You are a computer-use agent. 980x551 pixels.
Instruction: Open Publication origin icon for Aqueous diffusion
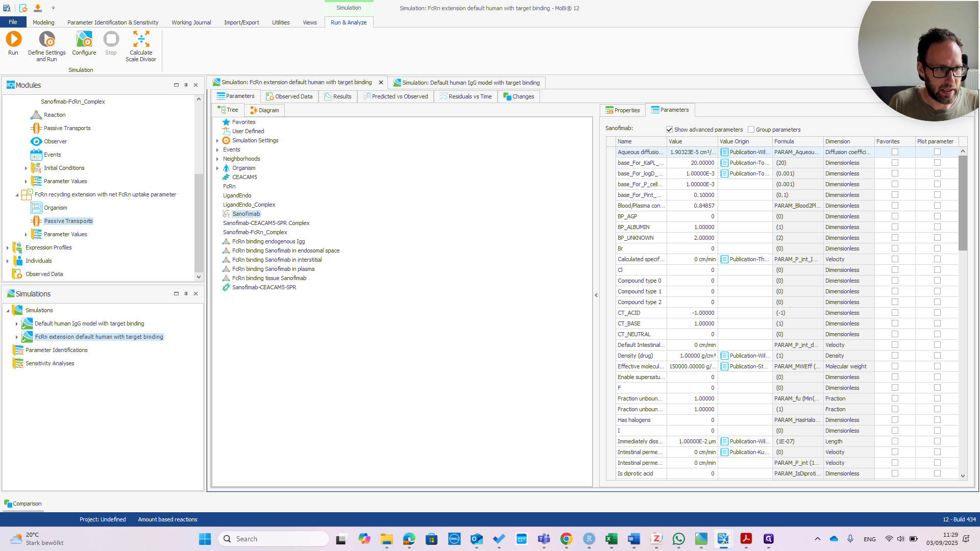click(x=724, y=152)
